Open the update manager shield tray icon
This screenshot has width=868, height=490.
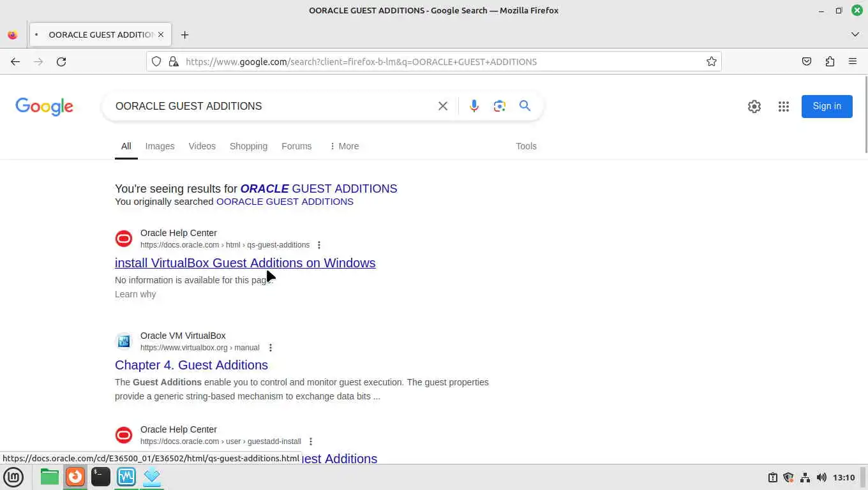788,477
